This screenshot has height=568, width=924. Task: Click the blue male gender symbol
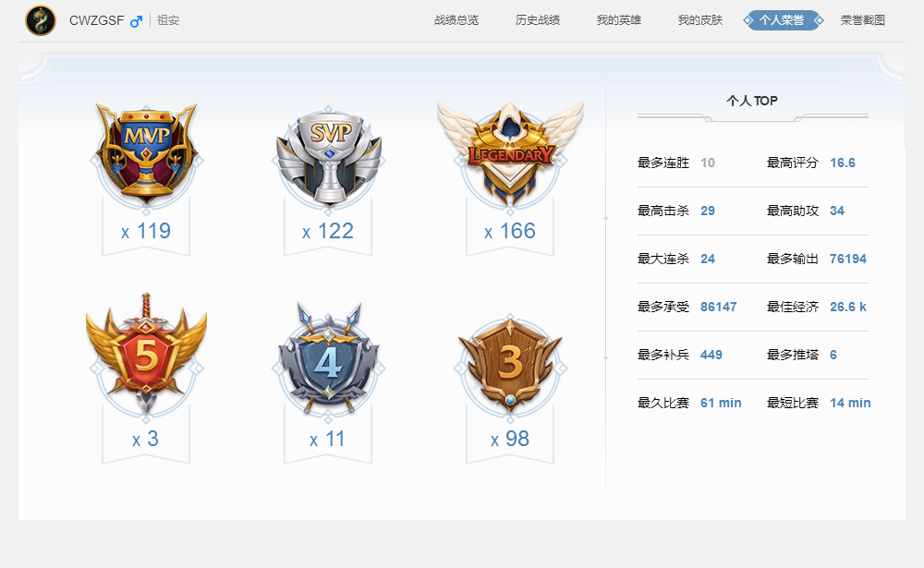pyautogui.click(x=136, y=21)
